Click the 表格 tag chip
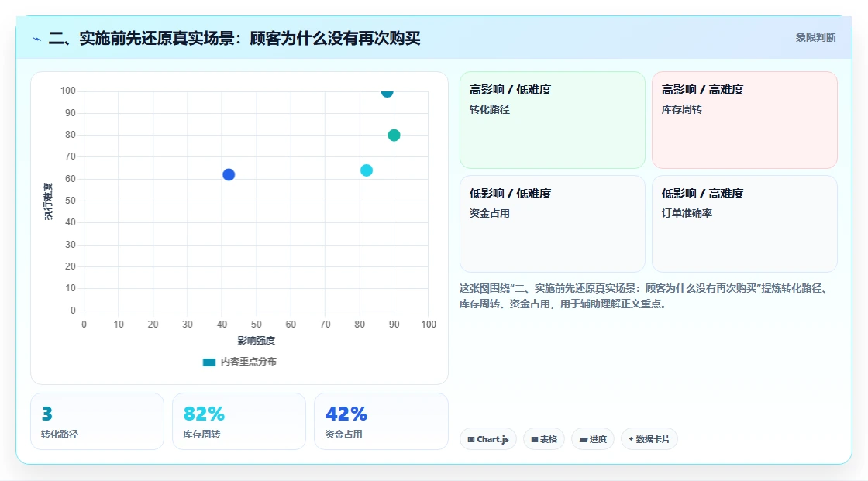This screenshot has width=868, height=481. (544, 439)
